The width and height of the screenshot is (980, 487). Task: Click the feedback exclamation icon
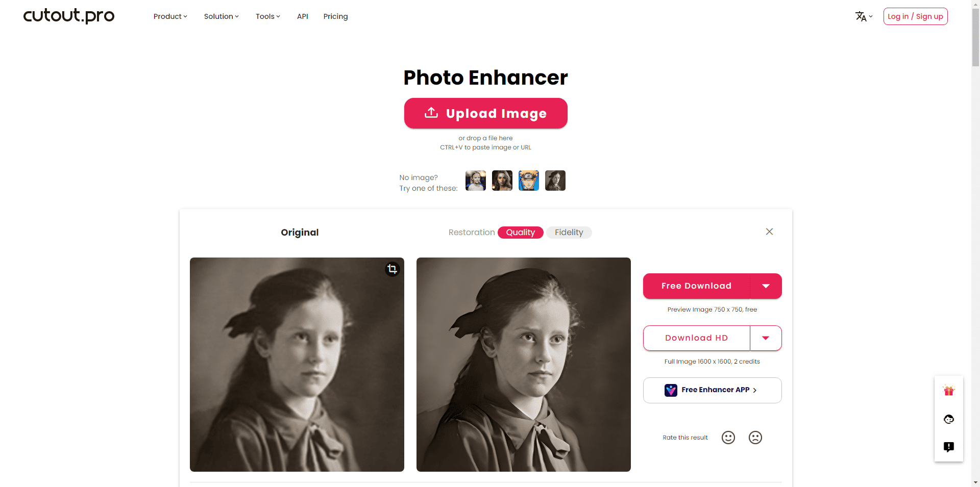(949, 447)
